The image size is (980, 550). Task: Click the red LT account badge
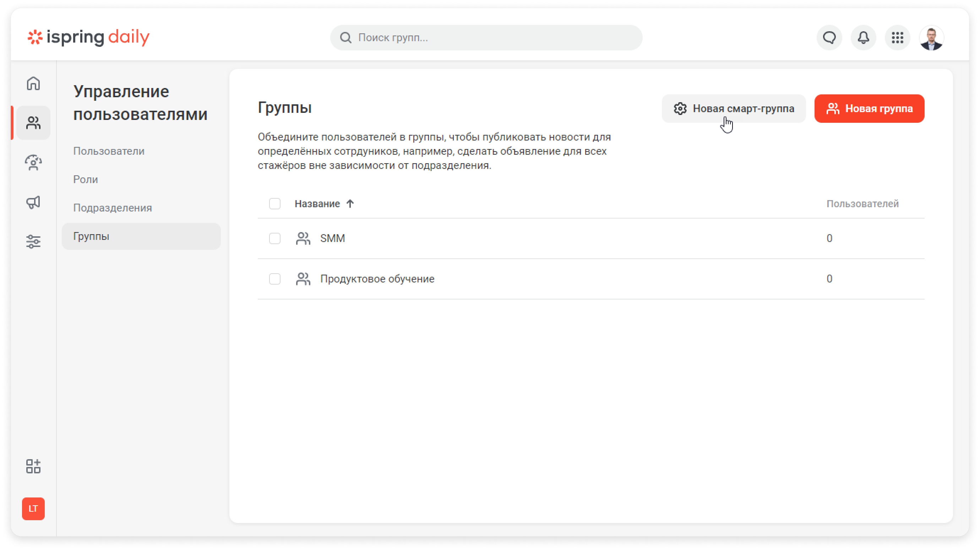coord(33,508)
